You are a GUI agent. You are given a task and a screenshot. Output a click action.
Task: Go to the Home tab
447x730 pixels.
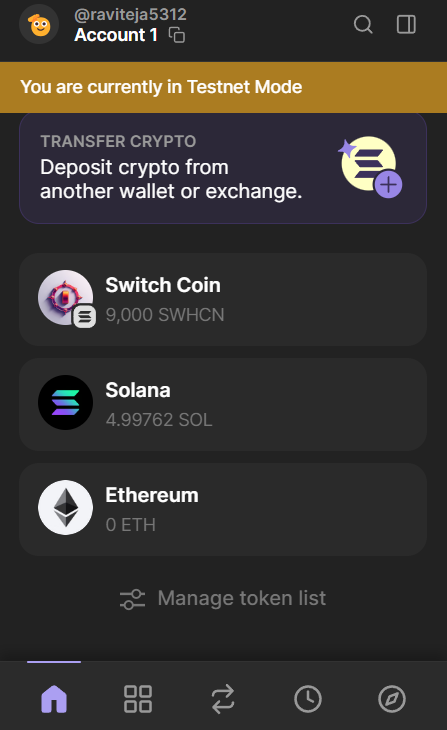click(54, 698)
